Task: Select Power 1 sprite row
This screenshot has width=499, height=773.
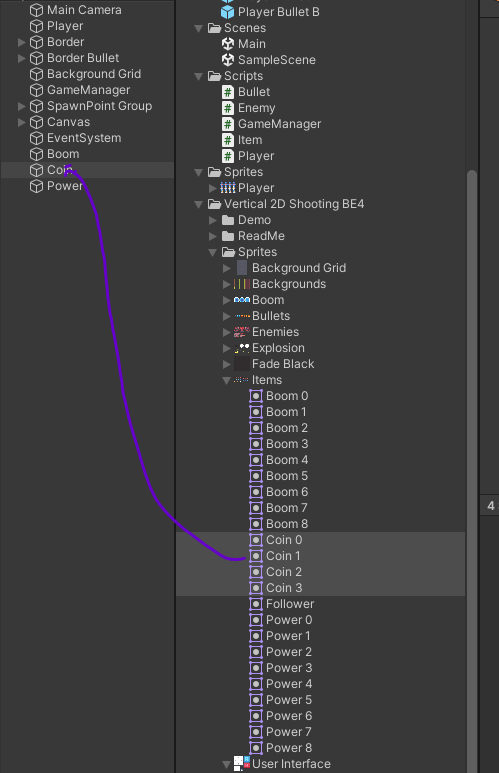Action: click(x=321, y=636)
